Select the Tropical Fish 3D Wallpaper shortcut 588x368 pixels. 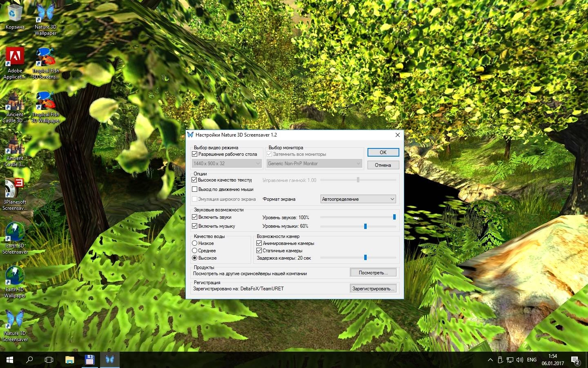point(45,107)
